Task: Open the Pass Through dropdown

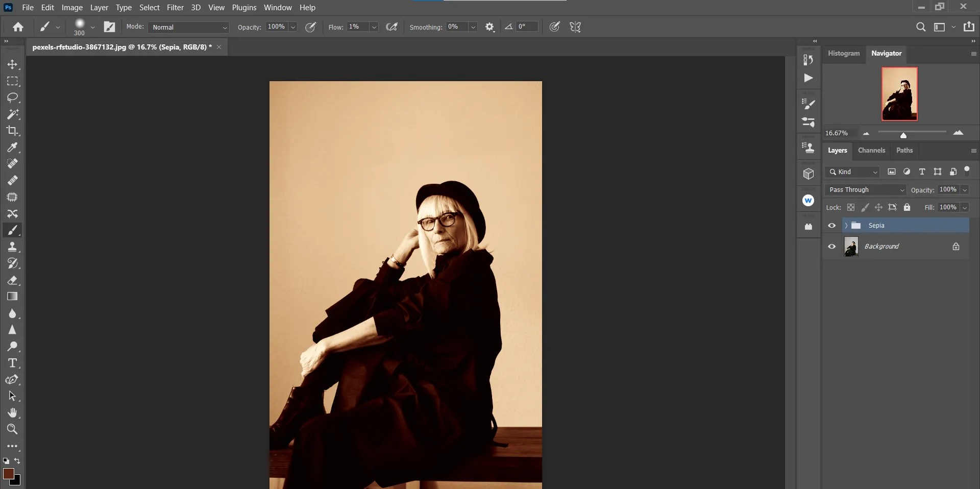Action: coord(865,189)
